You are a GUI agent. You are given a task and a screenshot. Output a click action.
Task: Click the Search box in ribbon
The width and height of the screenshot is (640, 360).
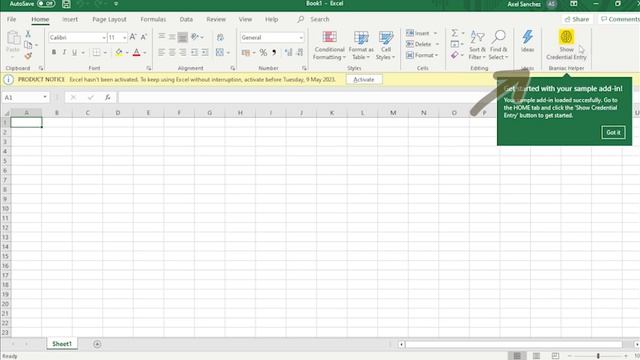pos(320,19)
